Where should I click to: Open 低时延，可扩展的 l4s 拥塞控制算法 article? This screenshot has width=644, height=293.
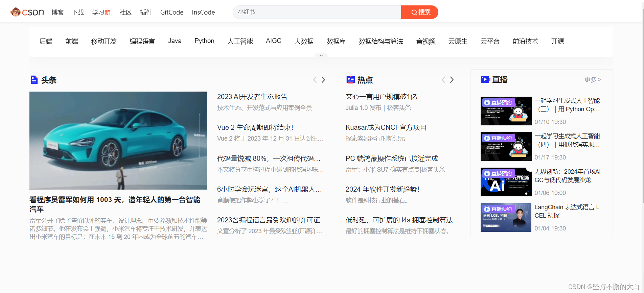point(399,220)
